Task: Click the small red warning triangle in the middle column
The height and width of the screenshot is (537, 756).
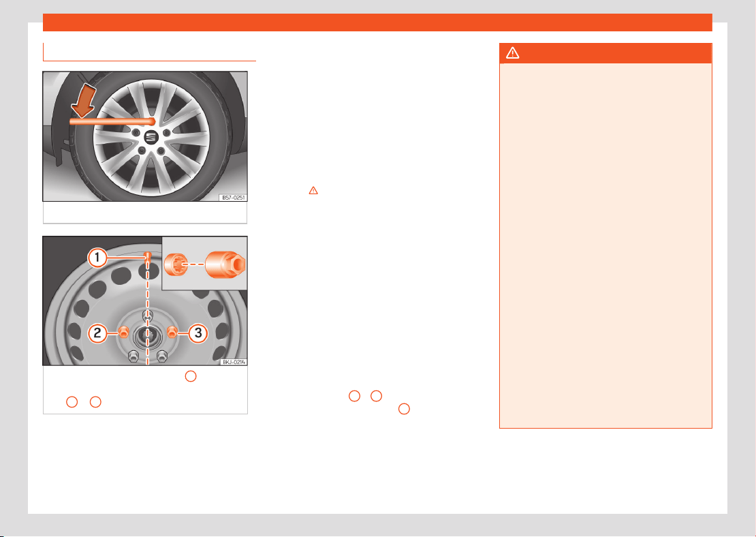Action: click(x=313, y=191)
